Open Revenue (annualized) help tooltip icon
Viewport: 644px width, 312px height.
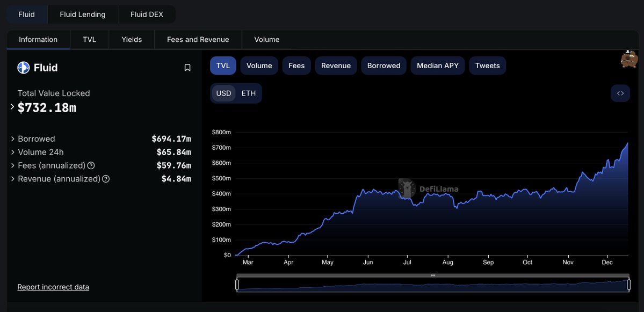pyautogui.click(x=106, y=179)
